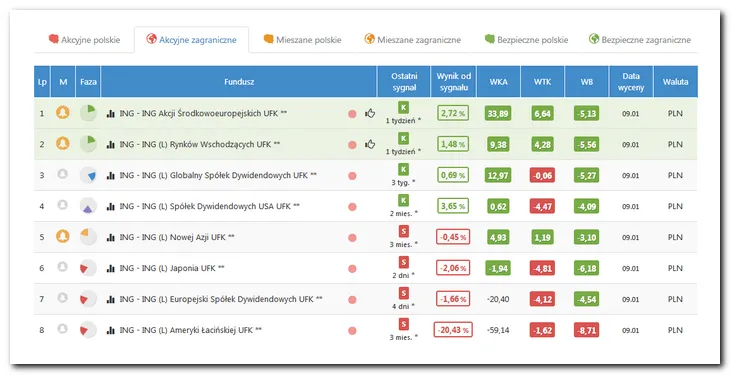
Task: Open ING (L) Rynków Wschodzących UFK link
Action: (x=200, y=144)
